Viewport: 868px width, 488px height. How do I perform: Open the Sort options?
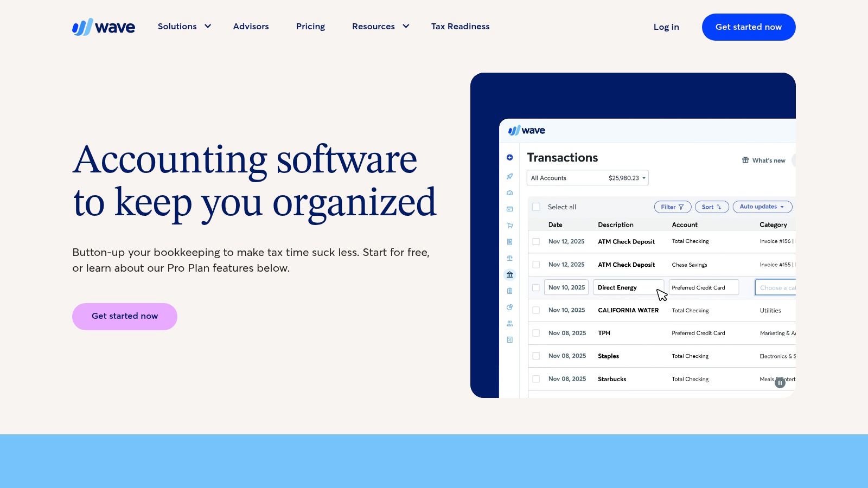click(x=712, y=207)
